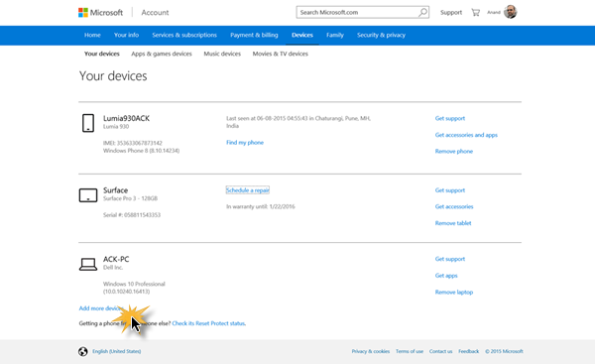This screenshot has width=595, height=364.
Task: Click Find my phone link
Action: tap(245, 143)
